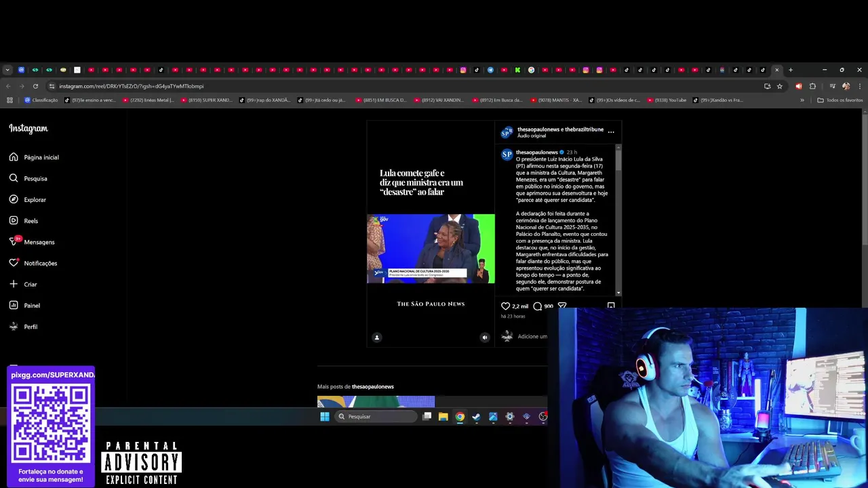The image size is (868, 488).
Task: Open Mensagens inbox
Action: [31, 242]
